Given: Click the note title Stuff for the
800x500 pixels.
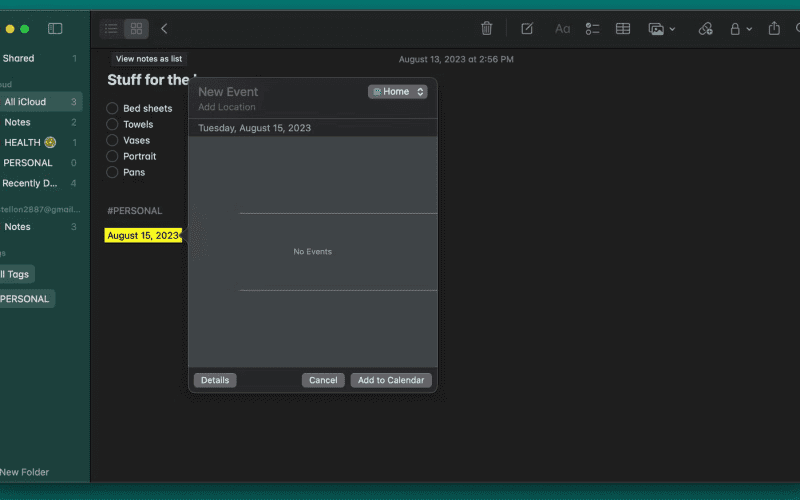Looking at the screenshot, I should click(x=148, y=80).
